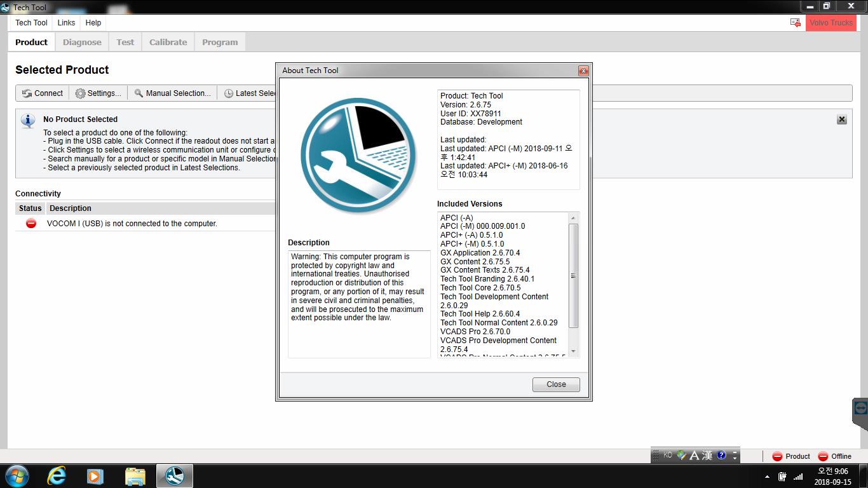
Task: Toggle the A Korean/English input mode icon
Action: (695, 456)
